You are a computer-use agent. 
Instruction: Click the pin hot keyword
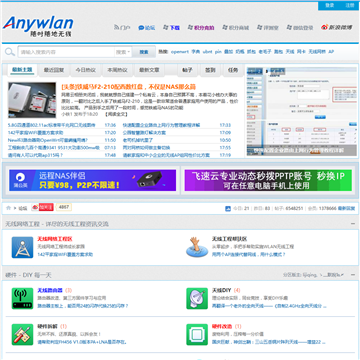pos(218,52)
